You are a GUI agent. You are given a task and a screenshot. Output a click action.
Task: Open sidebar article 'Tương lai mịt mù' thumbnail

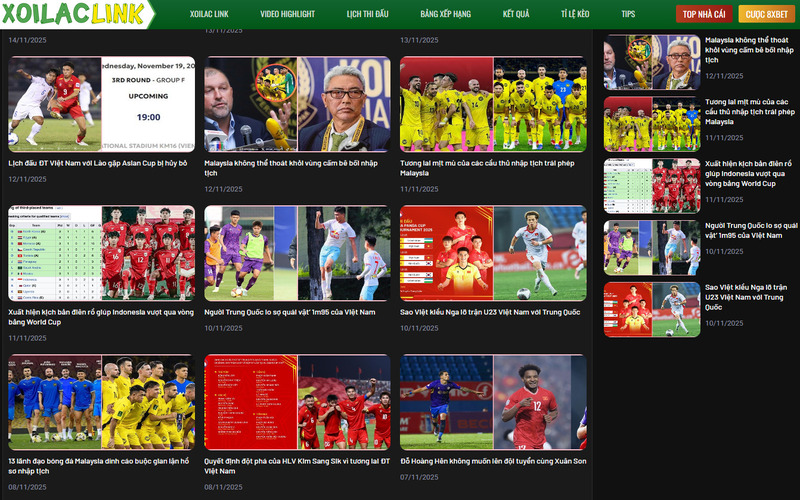(651, 124)
